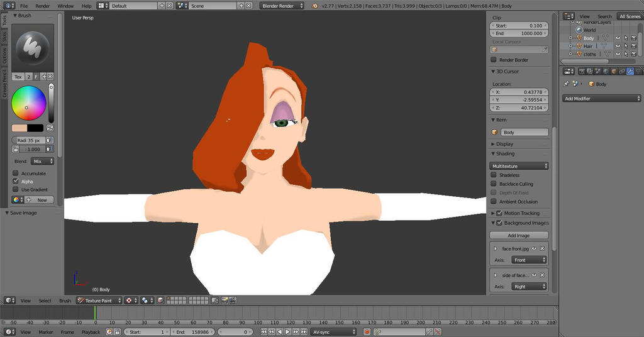Open the screen layout browse icon
The image size is (644, 337).
(103, 6)
